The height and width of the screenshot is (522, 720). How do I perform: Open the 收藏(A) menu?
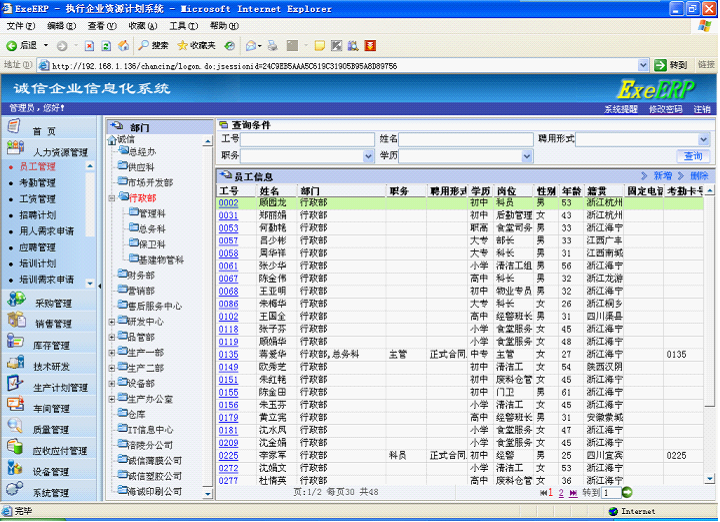click(x=143, y=26)
